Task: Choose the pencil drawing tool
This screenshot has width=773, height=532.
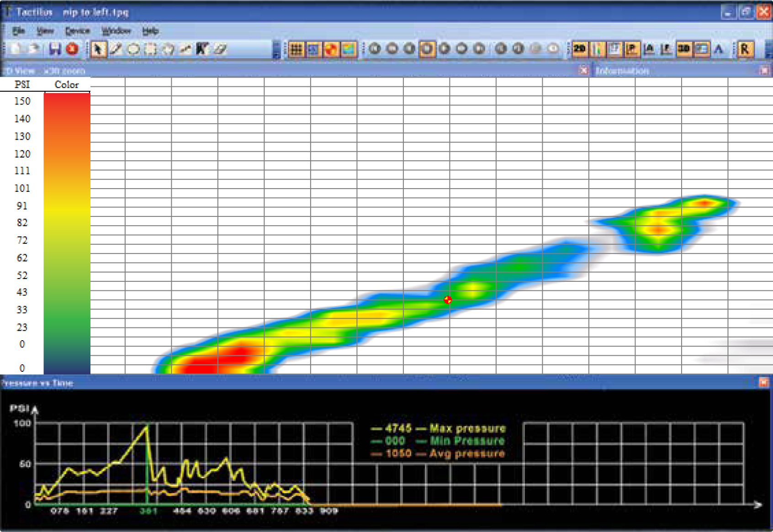Action: click(115, 49)
